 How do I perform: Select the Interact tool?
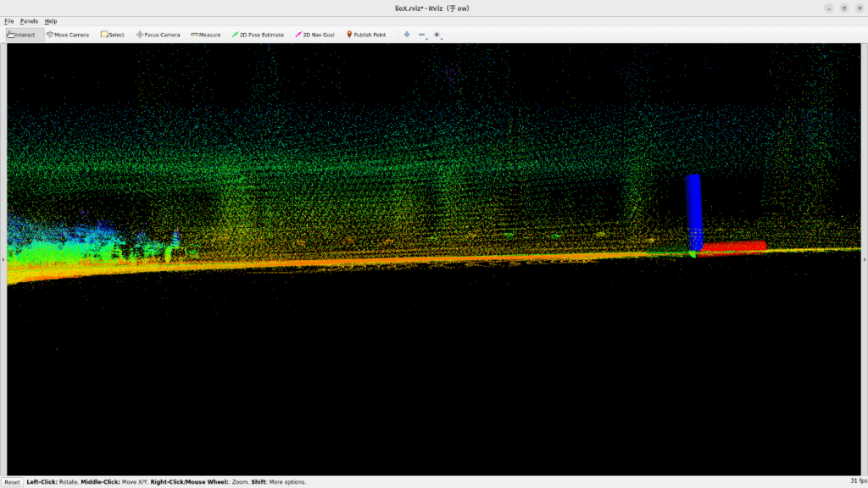coord(25,35)
